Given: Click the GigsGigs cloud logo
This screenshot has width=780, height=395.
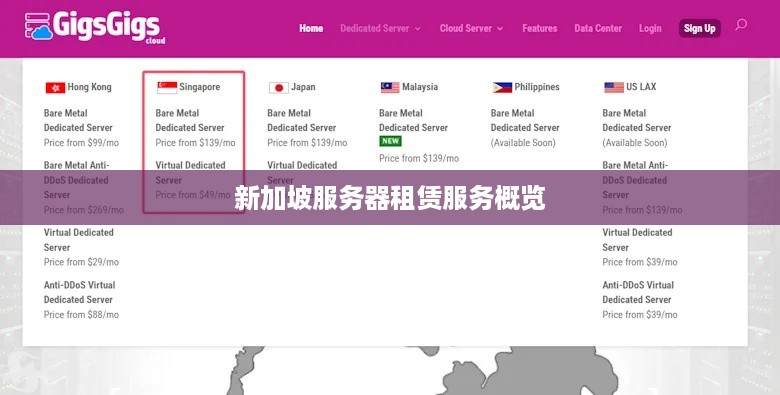Looking at the screenshot, I should (x=95, y=28).
